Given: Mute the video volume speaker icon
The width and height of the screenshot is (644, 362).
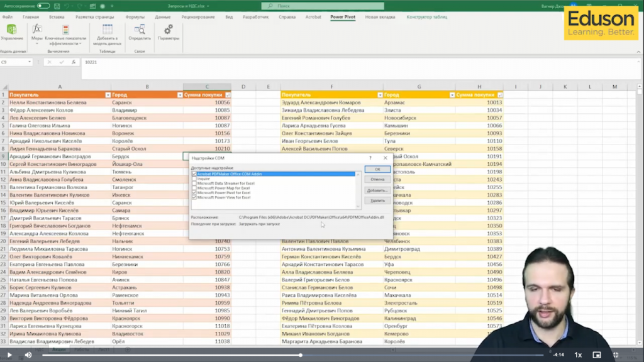Looking at the screenshot, I should point(28,355).
